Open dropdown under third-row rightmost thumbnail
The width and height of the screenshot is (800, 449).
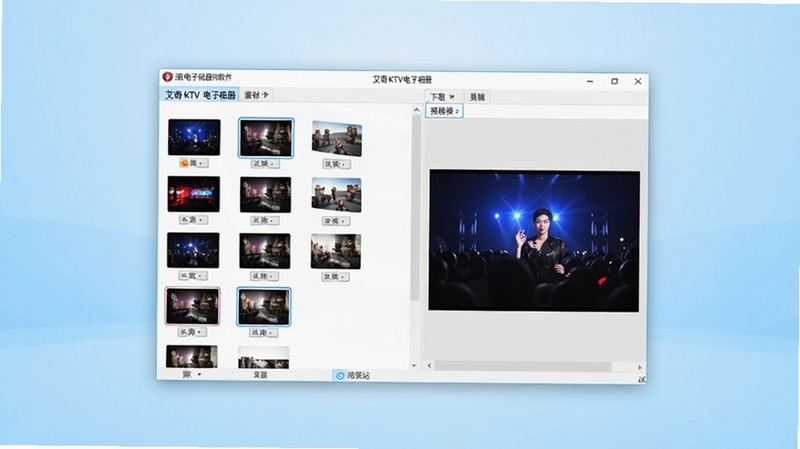[335, 277]
